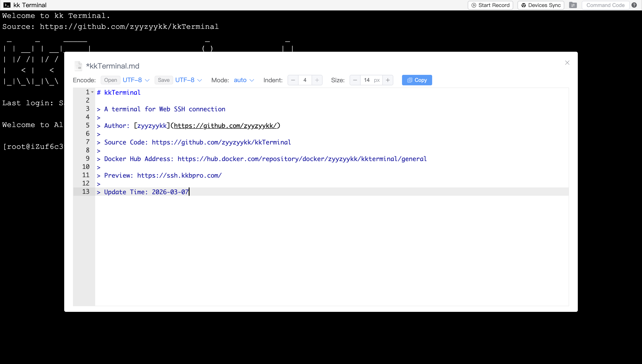Copy the editor file contents

(x=417, y=80)
